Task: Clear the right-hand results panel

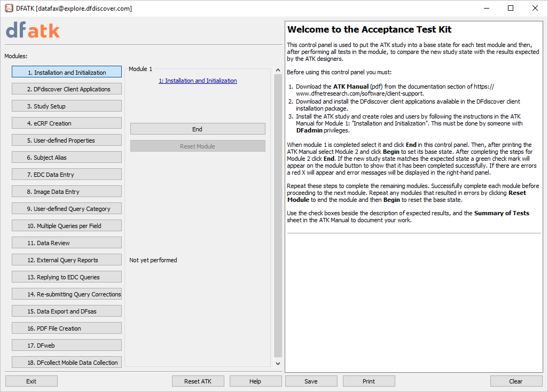Action: click(x=516, y=381)
